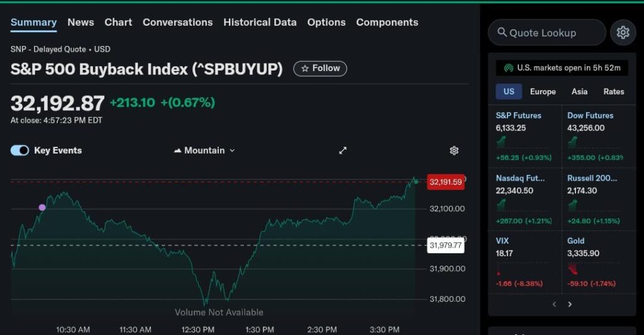Viewport: 644px width, 335px height.
Task: Click S&P Futures value 6,133.25
Action: 511,128
